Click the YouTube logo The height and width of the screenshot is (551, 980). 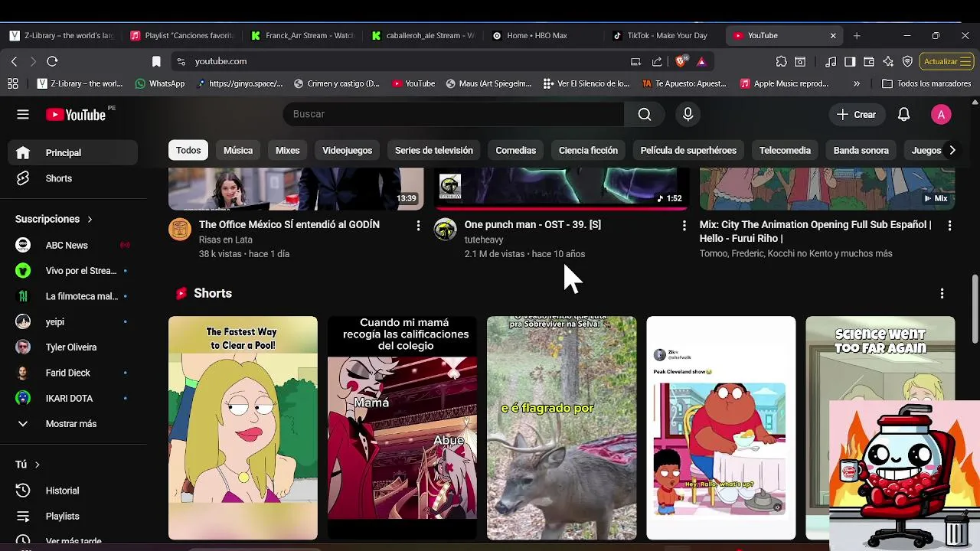pyautogui.click(x=76, y=115)
